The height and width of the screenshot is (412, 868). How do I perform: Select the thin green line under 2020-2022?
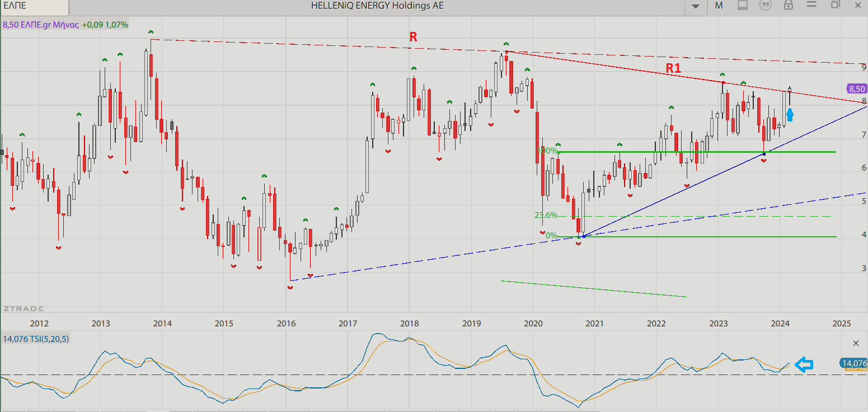coord(594,288)
